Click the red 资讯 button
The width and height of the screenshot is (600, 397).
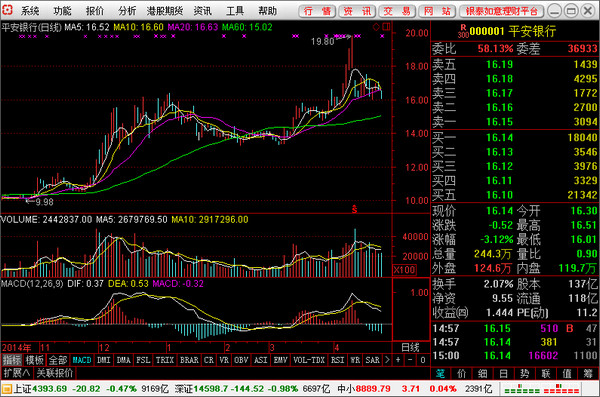click(357, 11)
